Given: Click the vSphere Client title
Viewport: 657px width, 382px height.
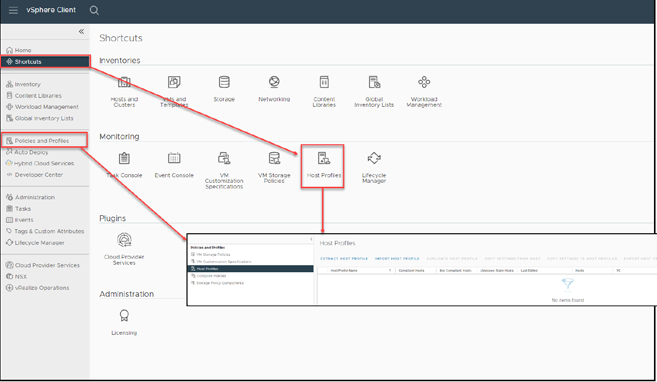Looking at the screenshot, I should point(51,10).
